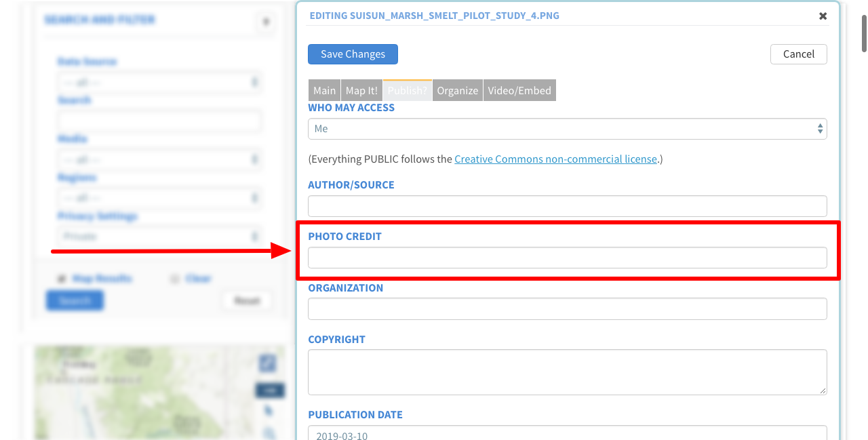
Task: Click the Save Changes button
Action: point(353,54)
